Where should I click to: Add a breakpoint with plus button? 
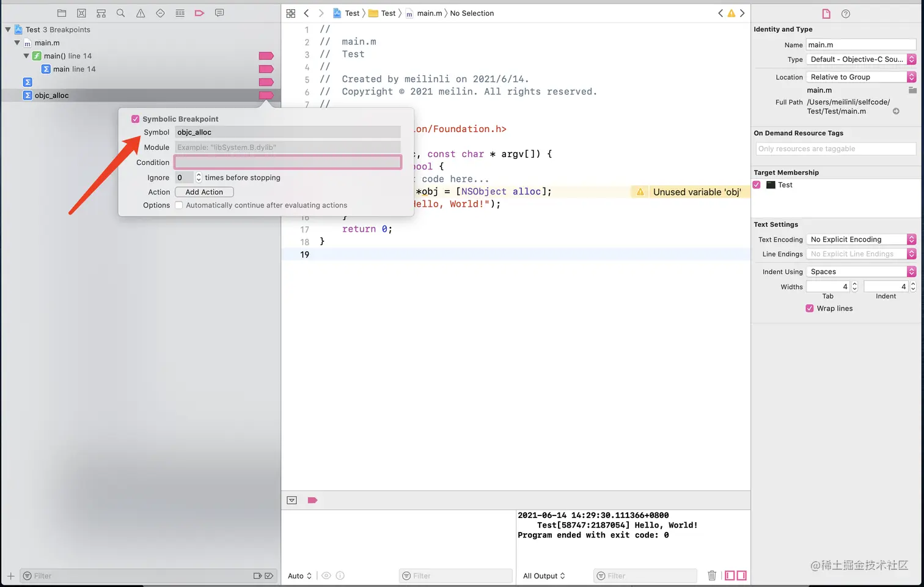10,575
